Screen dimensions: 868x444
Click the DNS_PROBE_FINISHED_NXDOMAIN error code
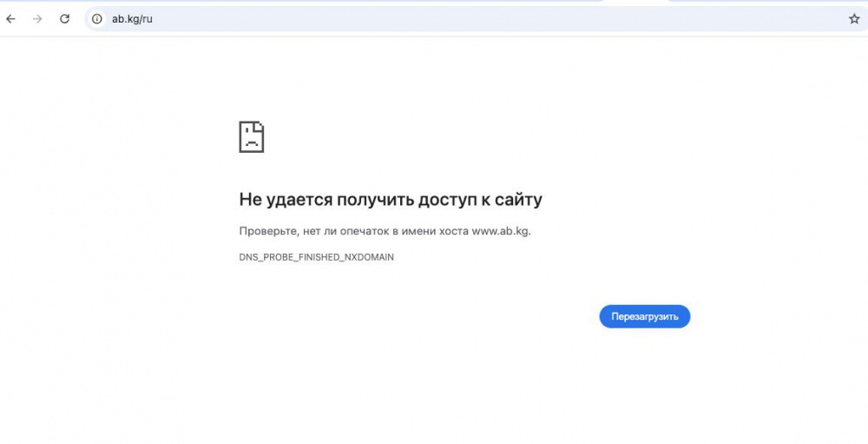click(316, 258)
